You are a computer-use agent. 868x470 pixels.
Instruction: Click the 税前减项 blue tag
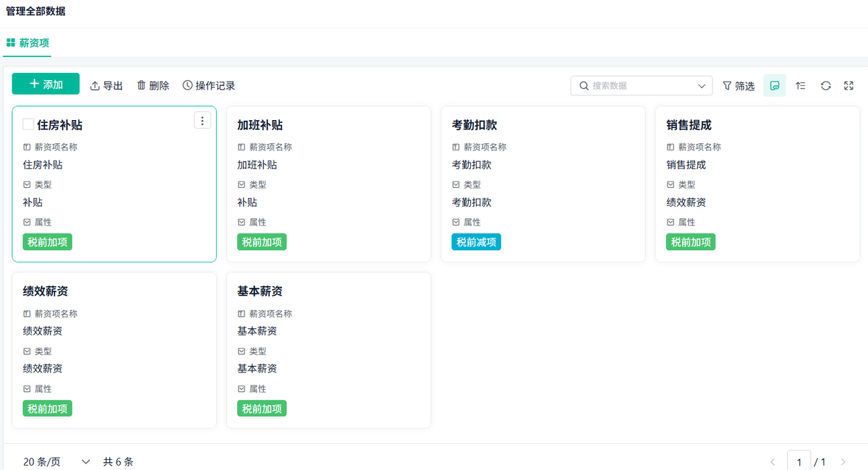[x=476, y=242]
